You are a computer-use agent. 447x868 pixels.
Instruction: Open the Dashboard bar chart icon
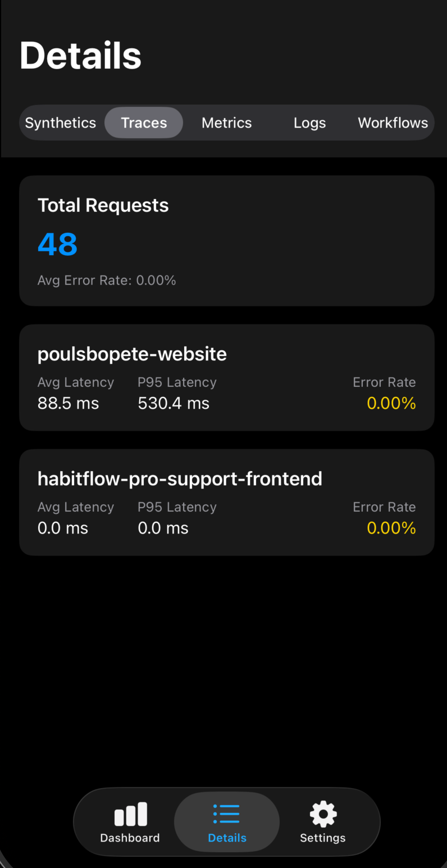pyautogui.click(x=130, y=814)
